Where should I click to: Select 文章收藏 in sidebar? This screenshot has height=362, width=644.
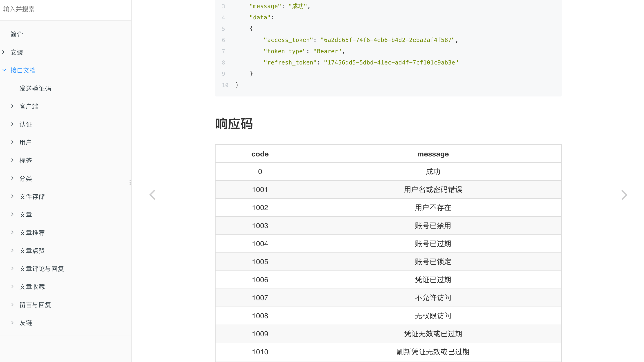pyautogui.click(x=32, y=287)
